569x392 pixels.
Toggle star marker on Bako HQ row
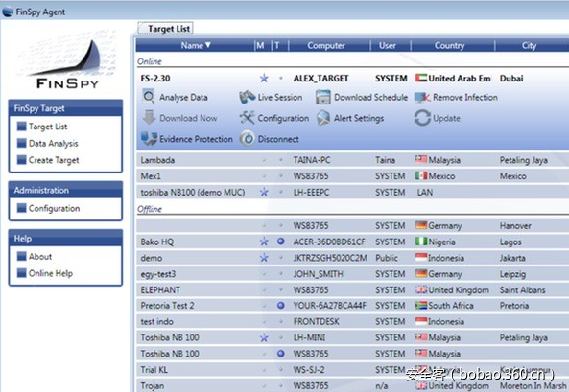pos(264,242)
